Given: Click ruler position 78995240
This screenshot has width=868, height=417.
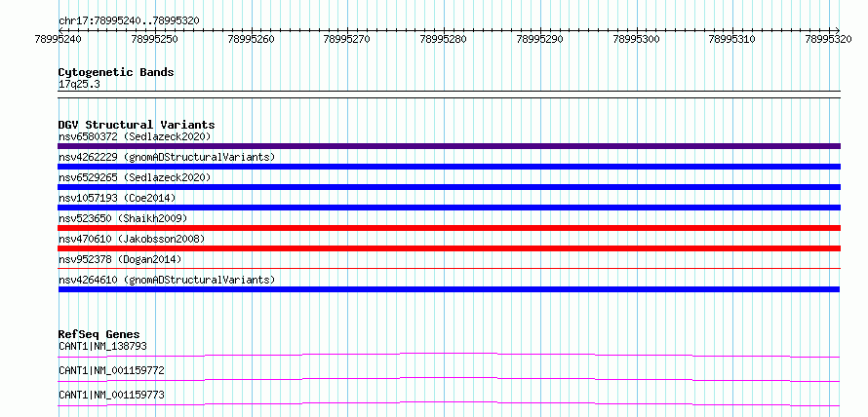Looking at the screenshot, I should tap(59, 39).
